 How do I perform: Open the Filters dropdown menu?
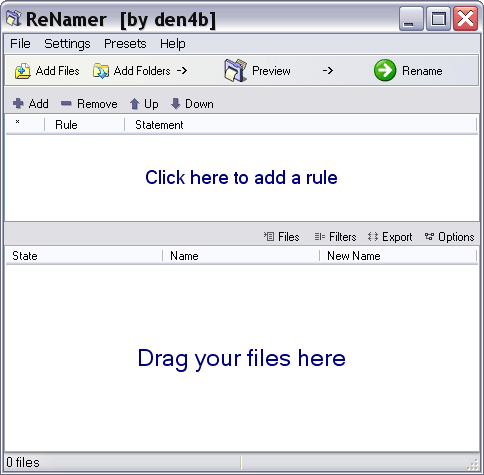point(335,237)
